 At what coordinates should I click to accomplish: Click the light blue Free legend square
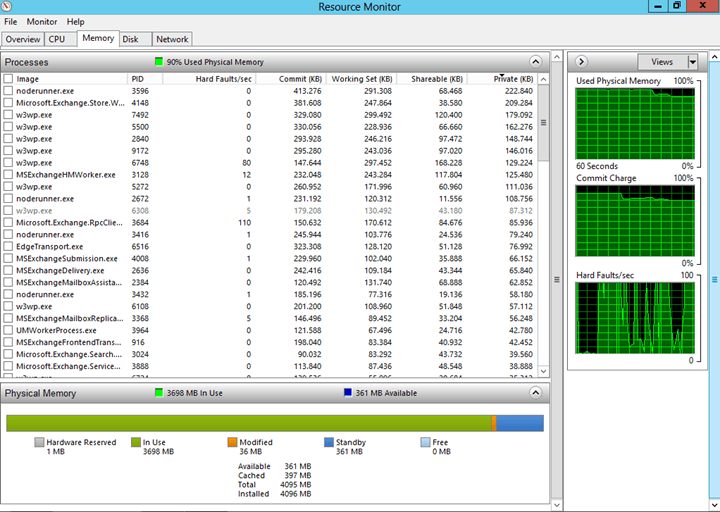tap(425, 442)
